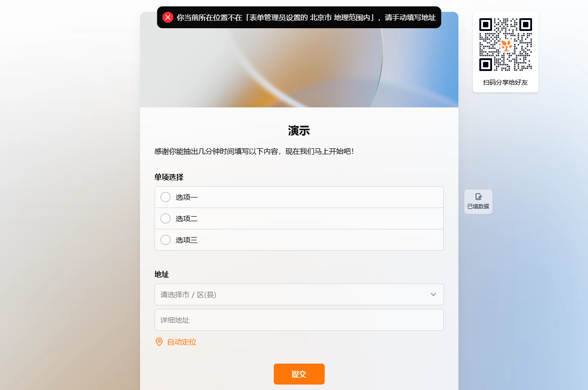
Task: Click the 扫码分享给好友 caption
Action: click(x=505, y=82)
